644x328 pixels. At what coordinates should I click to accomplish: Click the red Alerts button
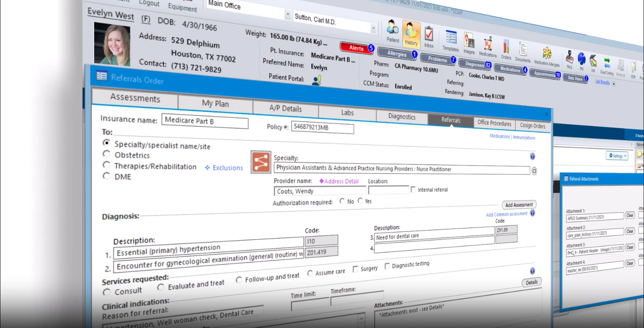coord(356,48)
